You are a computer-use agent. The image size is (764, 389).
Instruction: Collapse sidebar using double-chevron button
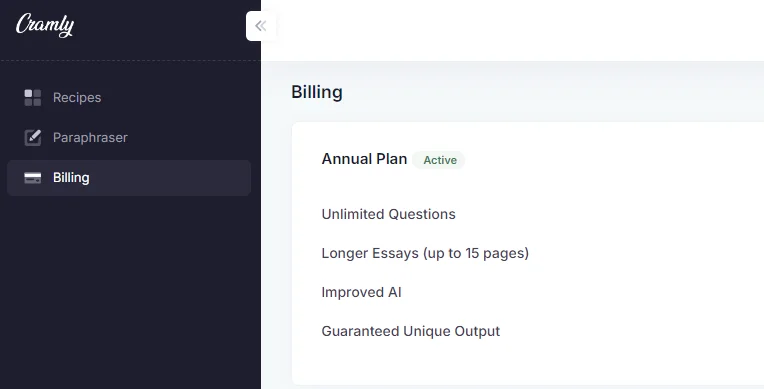pos(261,26)
